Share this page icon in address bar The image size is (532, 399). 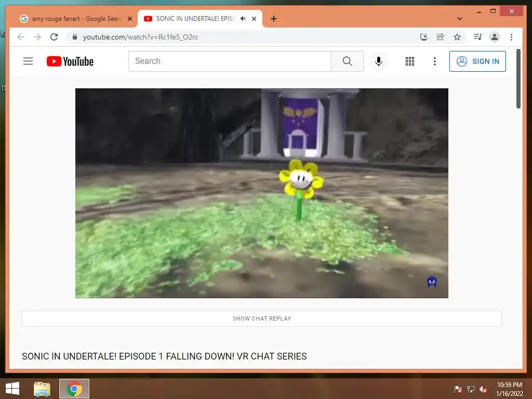click(x=441, y=37)
